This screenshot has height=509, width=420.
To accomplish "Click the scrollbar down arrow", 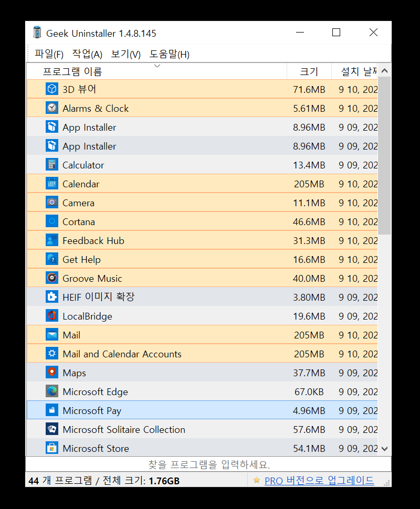I will click(385, 449).
